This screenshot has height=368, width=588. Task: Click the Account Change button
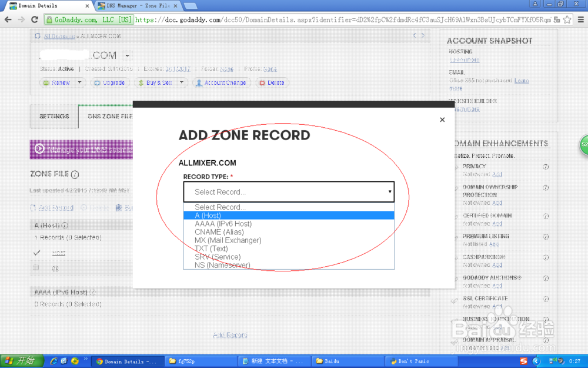point(221,82)
